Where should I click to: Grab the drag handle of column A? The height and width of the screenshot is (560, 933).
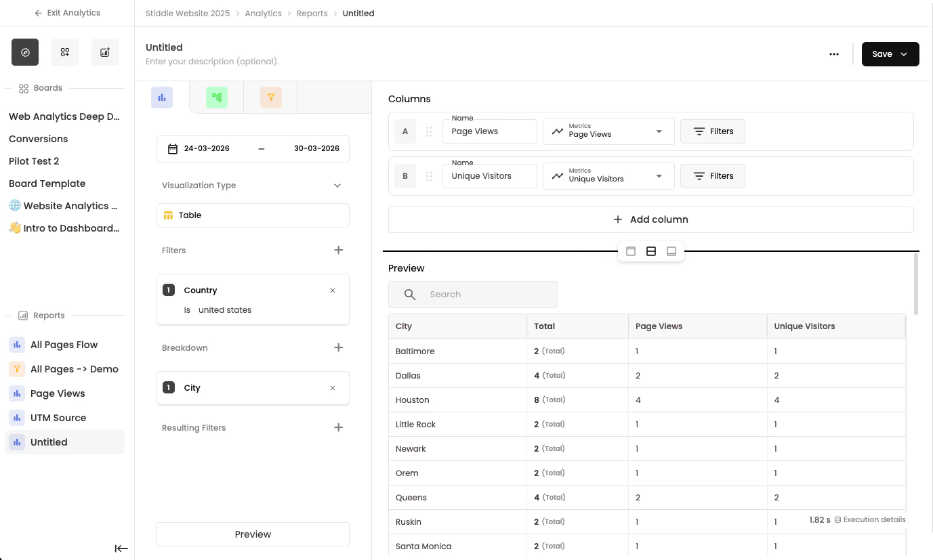click(x=429, y=131)
